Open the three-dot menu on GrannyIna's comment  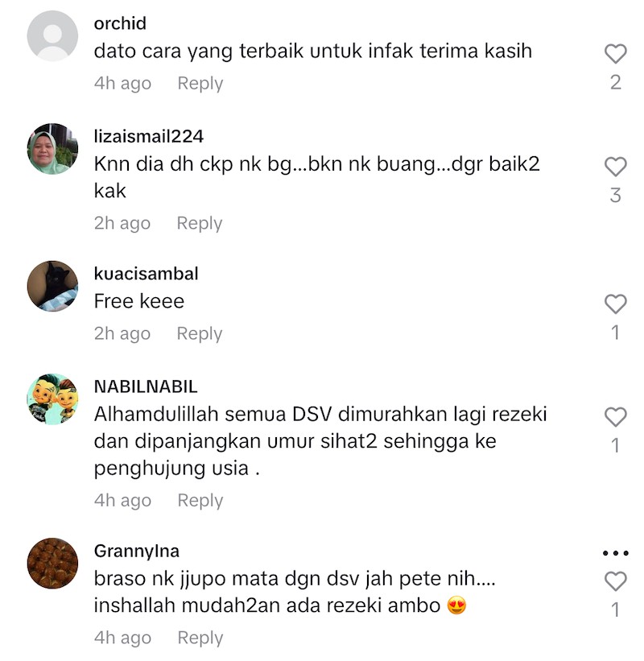615,552
